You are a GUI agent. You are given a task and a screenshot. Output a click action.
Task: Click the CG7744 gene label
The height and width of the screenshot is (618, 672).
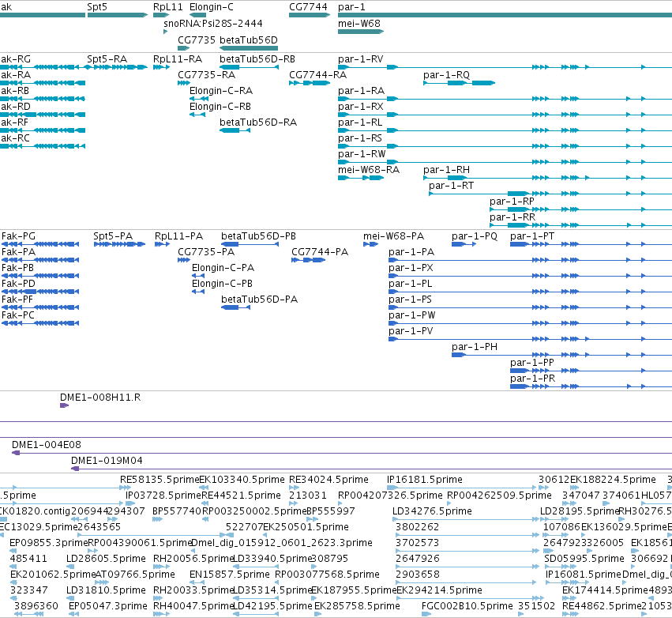[x=308, y=7]
